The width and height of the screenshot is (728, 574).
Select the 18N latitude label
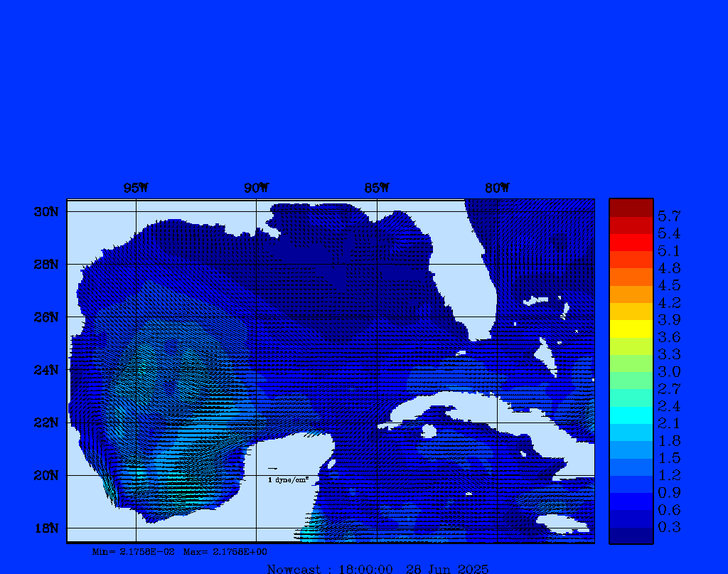coord(45,528)
